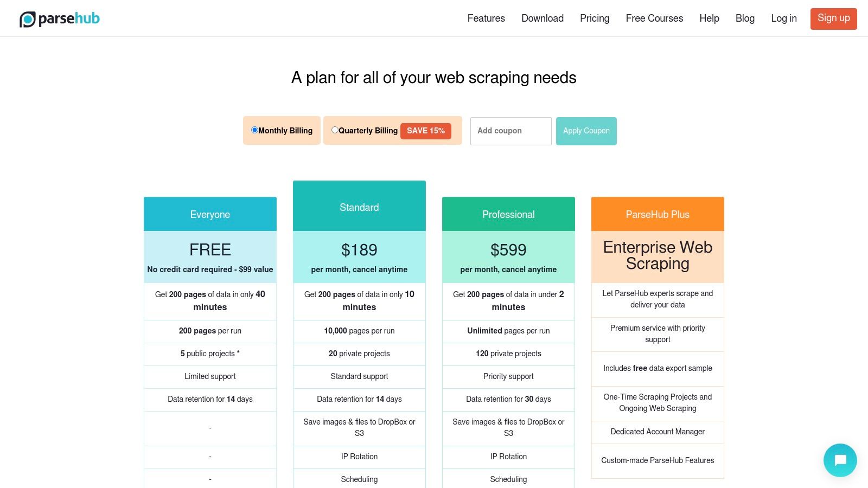Open the Download page

point(542,18)
